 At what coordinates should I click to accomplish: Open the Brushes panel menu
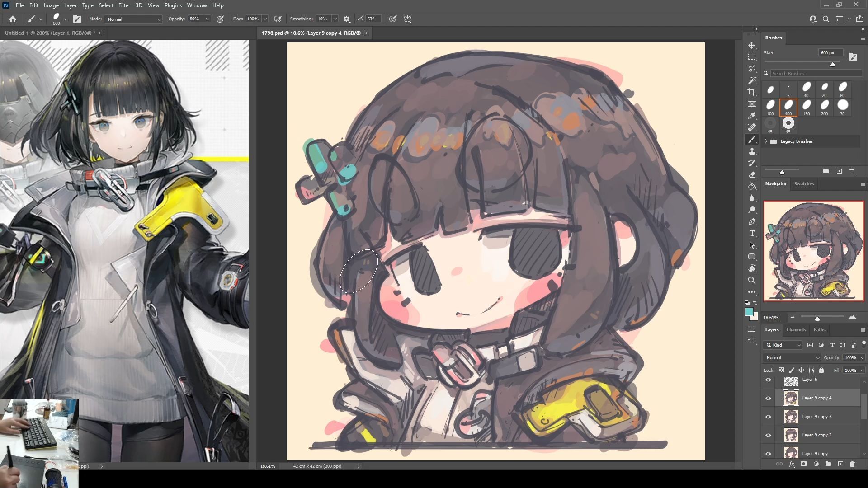pos(863,38)
